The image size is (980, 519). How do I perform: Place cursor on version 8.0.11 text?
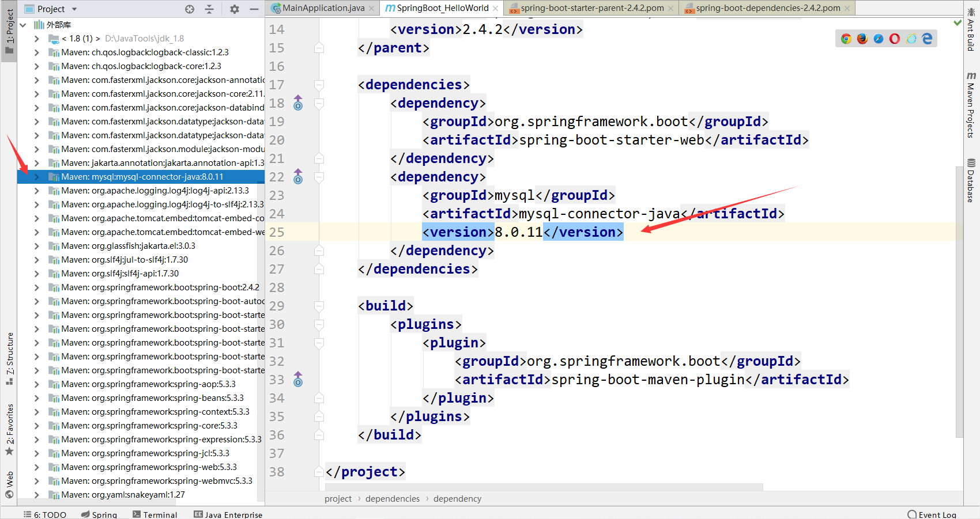click(519, 232)
